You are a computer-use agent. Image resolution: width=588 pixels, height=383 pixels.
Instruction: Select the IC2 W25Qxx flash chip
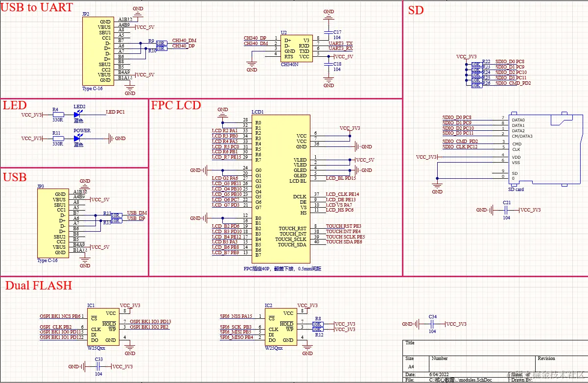[x=281, y=327]
